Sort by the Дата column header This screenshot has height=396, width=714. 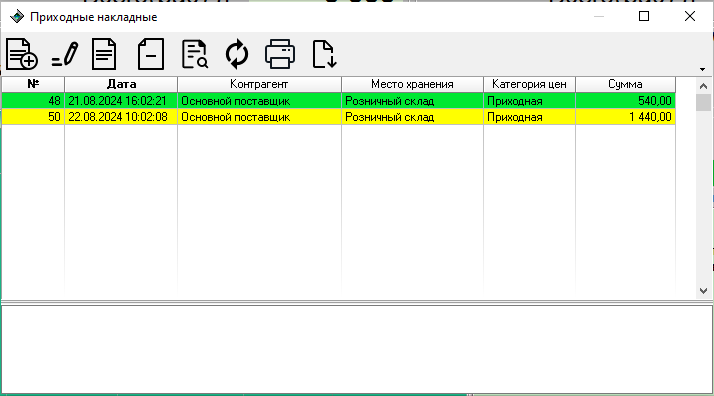pos(121,84)
